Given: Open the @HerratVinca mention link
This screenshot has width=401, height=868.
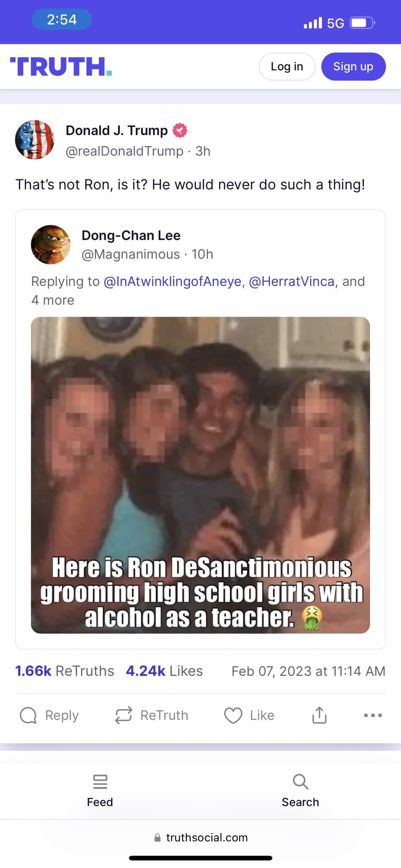Looking at the screenshot, I should (x=291, y=281).
